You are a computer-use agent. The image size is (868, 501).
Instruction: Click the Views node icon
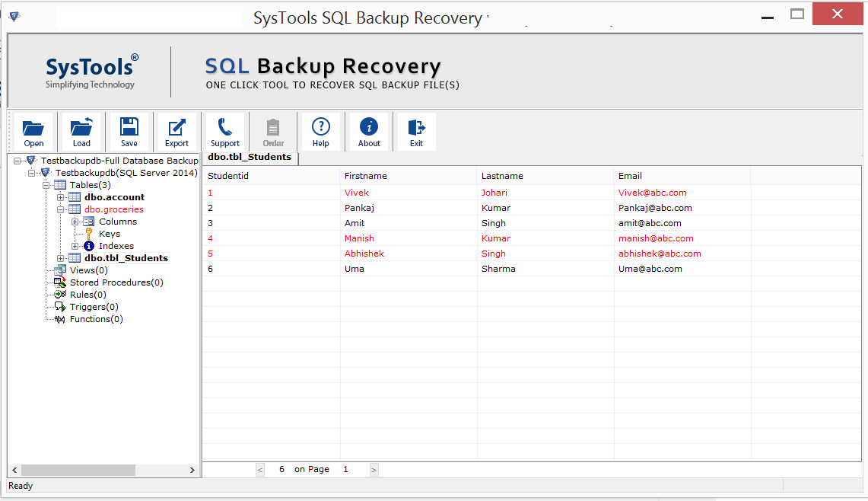(x=60, y=270)
